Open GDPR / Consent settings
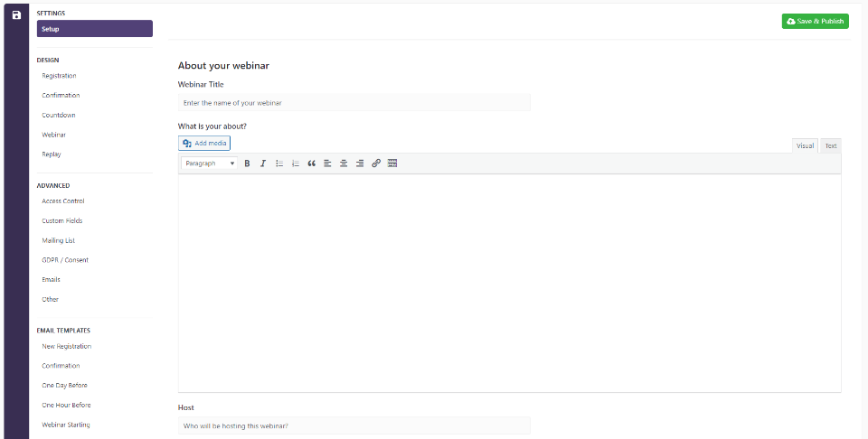 click(x=65, y=260)
